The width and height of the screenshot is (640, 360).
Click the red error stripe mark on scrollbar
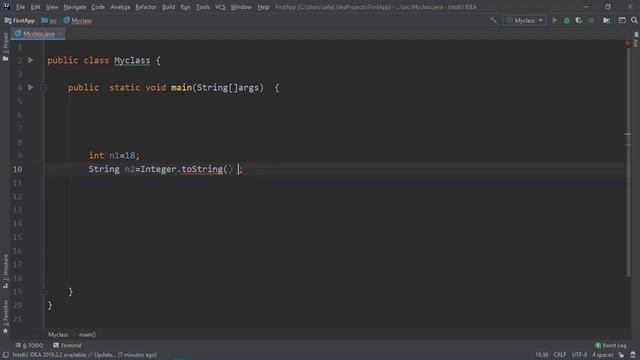click(627, 145)
